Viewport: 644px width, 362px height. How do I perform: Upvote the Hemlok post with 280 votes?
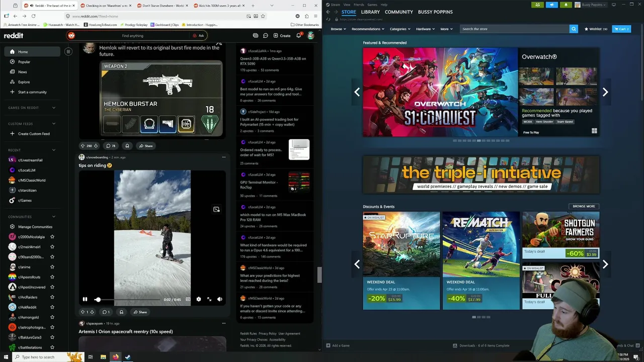click(x=83, y=146)
